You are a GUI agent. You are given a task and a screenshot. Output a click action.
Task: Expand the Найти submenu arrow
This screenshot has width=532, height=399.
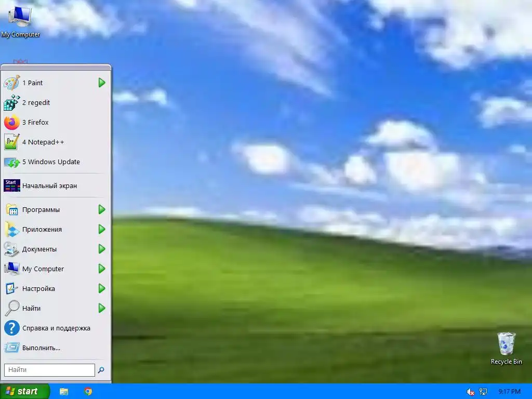pyautogui.click(x=102, y=308)
